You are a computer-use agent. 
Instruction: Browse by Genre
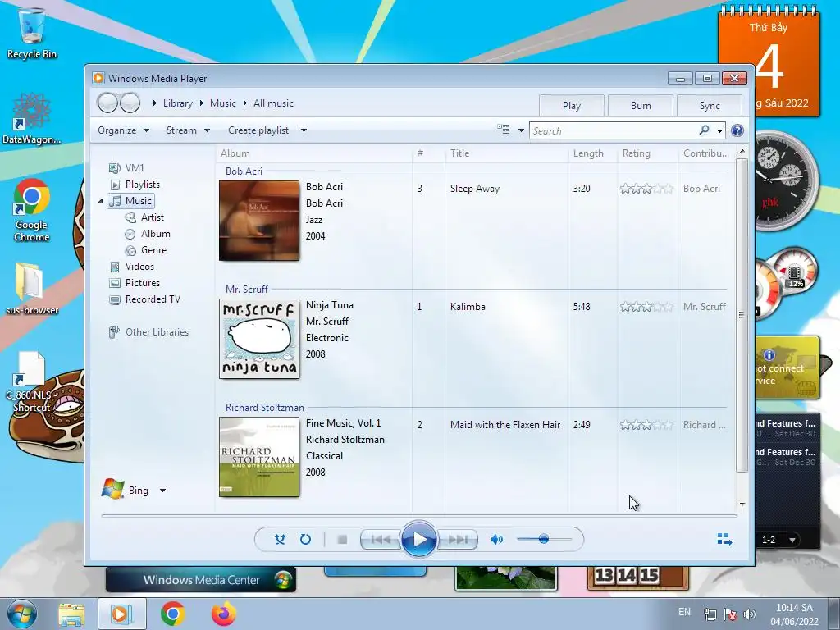point(146,250)
